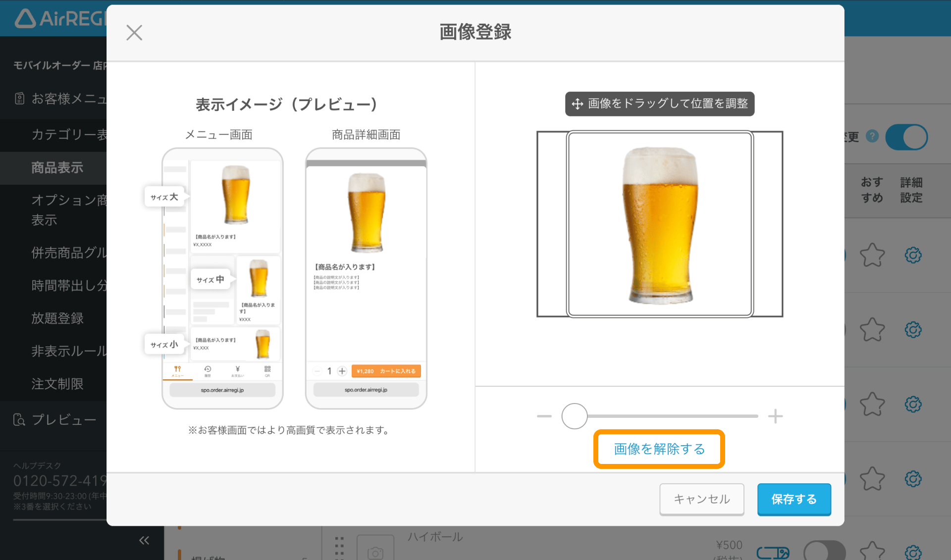Click the fourth row's おすすめ star
This screenshot has height=560, width=951.
pyautogui.click(x=872, y=479)
